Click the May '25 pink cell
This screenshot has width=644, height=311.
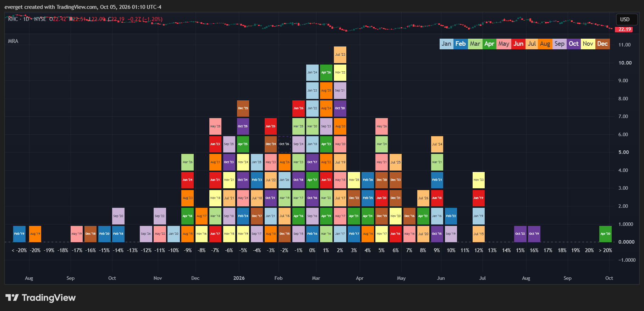coord(215,126)
